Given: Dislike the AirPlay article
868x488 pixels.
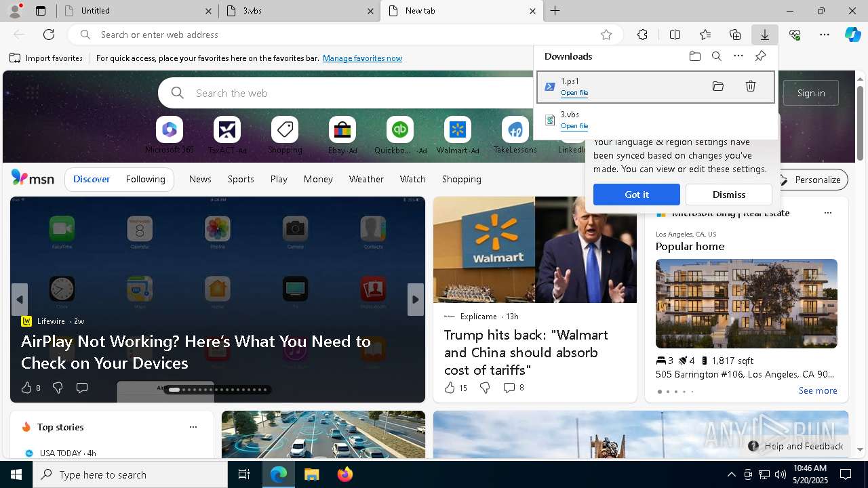Looking at the screenshot, I should [x=58, y=388].
